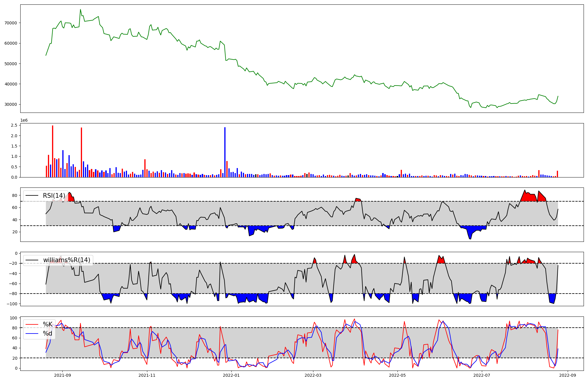Click the tallest blue volume bar
The width and height of the screenshot is (588, 382).
225,152
